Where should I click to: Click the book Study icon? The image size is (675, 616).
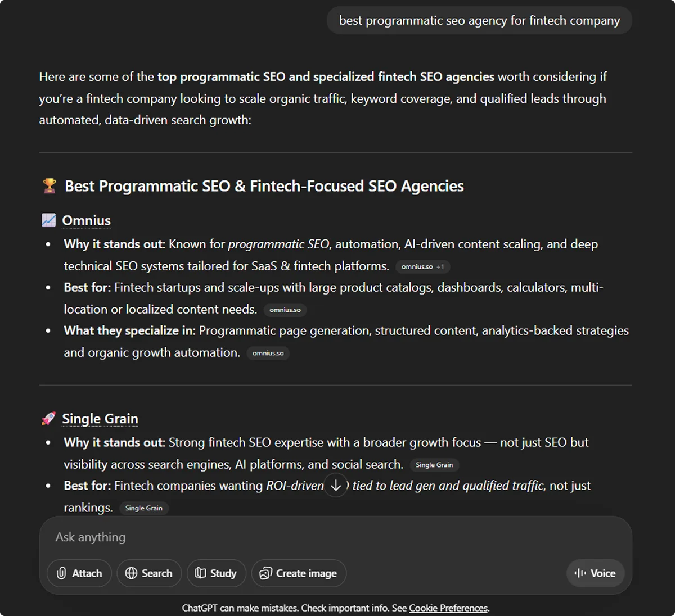point(200,573)
